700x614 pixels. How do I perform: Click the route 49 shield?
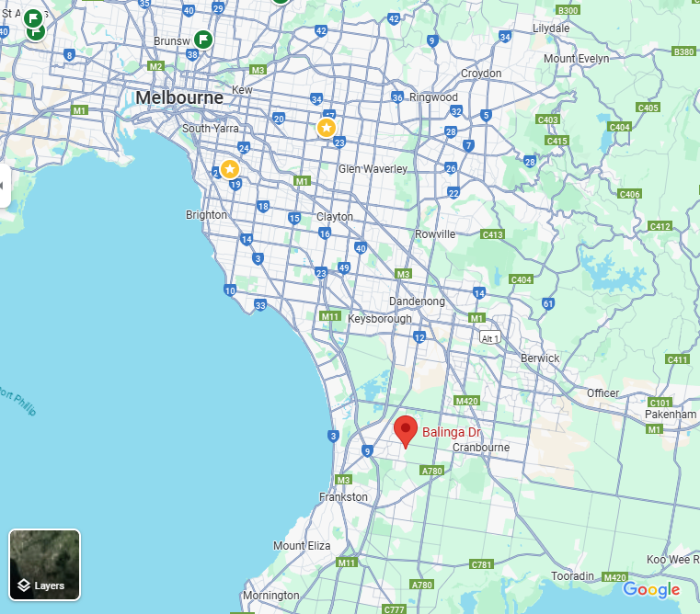click(x=344, y=267)
